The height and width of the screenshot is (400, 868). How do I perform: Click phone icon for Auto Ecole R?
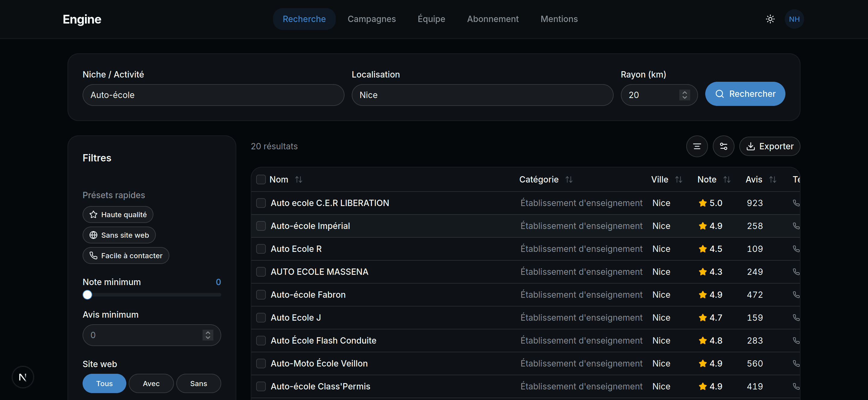[796, 249]
